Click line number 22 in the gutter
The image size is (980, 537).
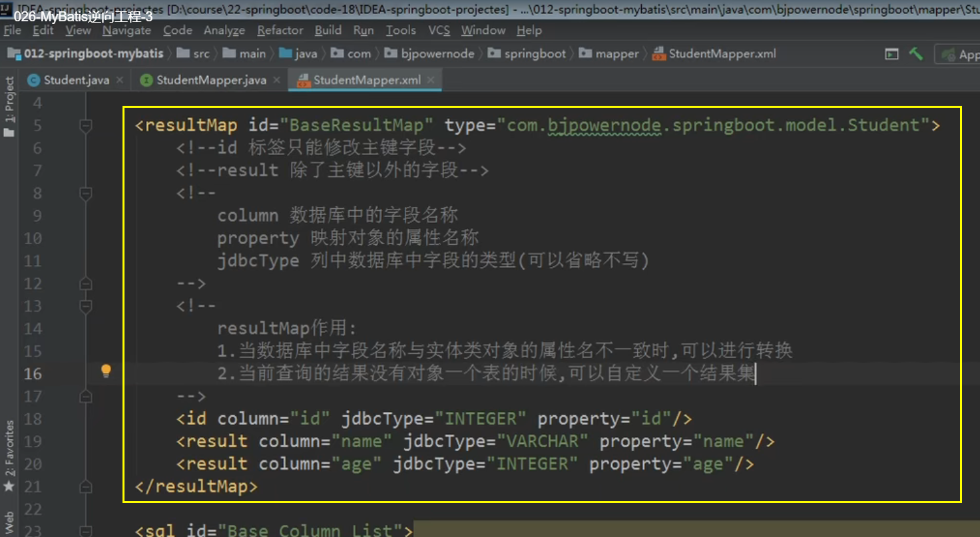33,510
